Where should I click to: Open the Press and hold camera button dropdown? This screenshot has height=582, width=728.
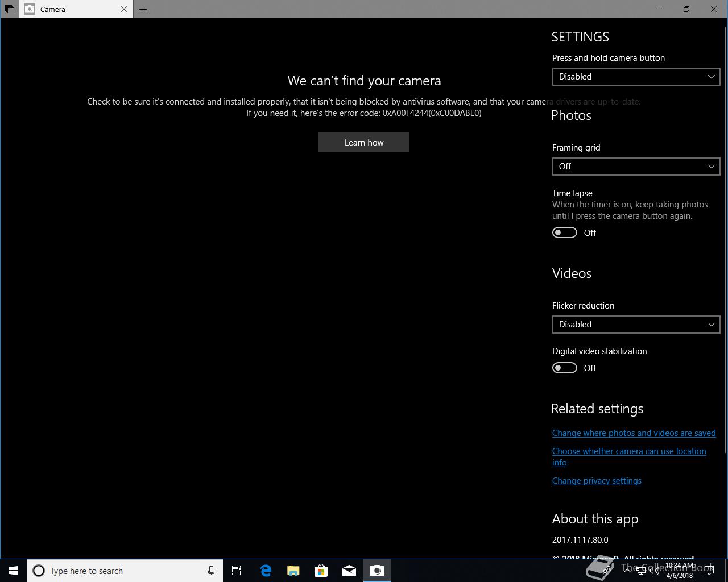tap(636, 77)
